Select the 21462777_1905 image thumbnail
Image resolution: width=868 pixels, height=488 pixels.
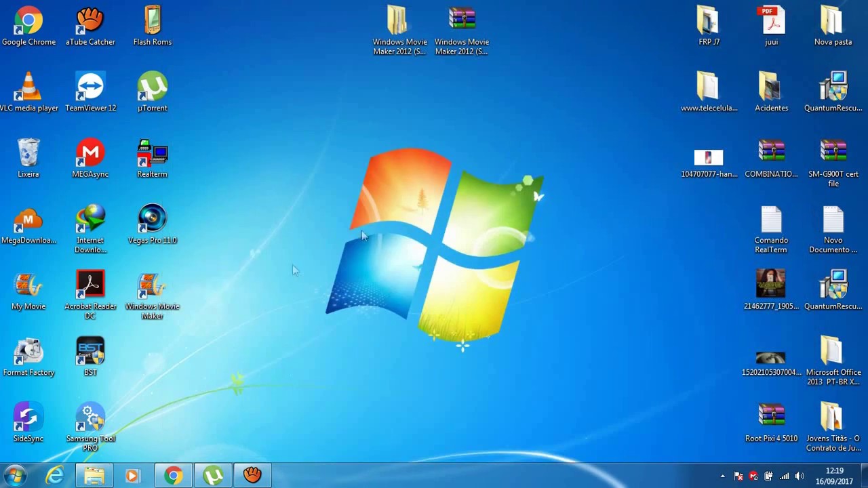click(x=772, y=290)
